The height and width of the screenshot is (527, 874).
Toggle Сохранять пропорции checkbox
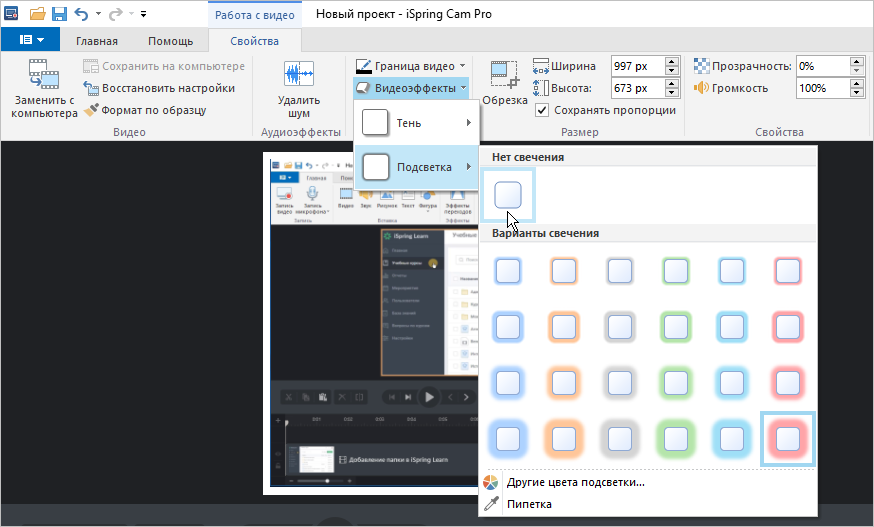click(542, 110)
